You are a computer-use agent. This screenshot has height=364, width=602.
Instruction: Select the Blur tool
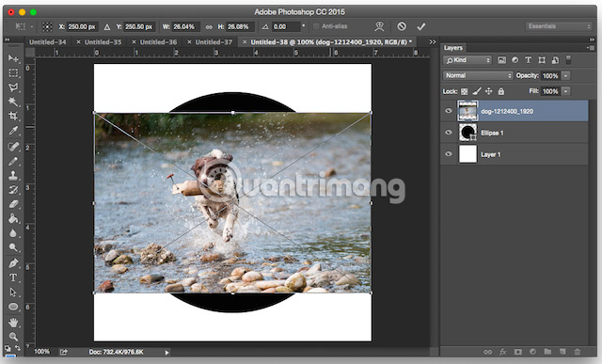13,233
